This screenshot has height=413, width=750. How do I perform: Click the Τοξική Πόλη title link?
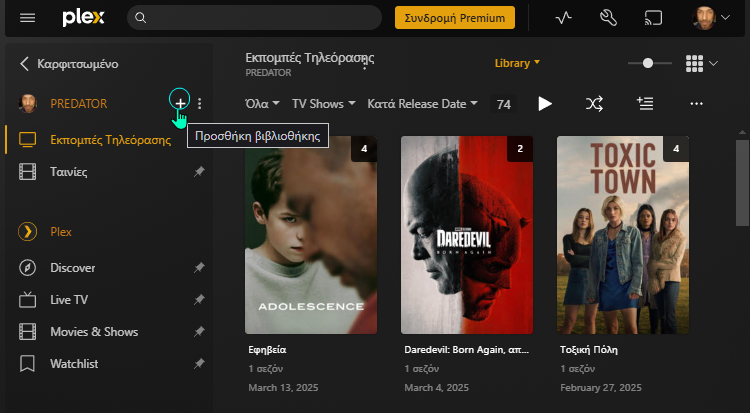[589, 350]
